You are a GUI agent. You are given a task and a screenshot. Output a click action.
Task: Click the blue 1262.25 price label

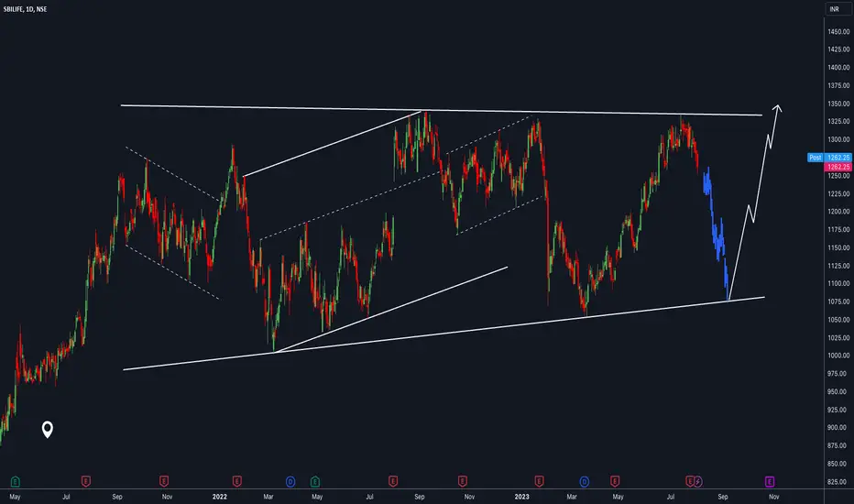coord(838,158)
